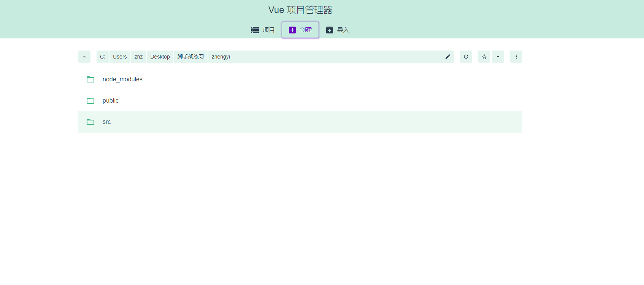Click the node_modules folder icon
Image resolution: width=644 pixels, height=285 pixels.
point(90,79)
